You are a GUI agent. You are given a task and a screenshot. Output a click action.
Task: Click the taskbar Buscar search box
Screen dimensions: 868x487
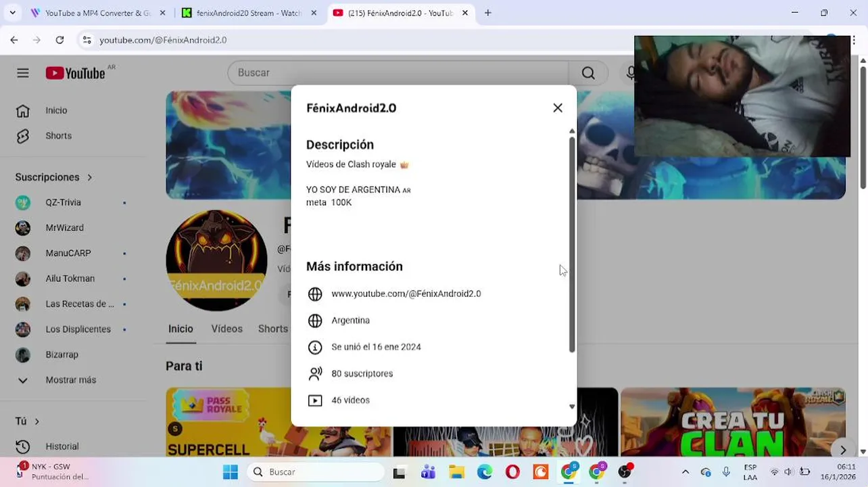pos(316,472)
